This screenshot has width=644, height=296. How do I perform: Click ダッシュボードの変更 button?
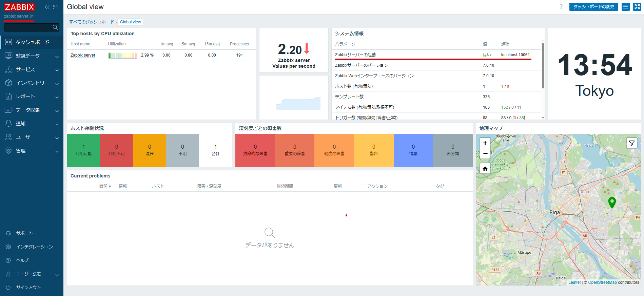(x=593, y=7)
